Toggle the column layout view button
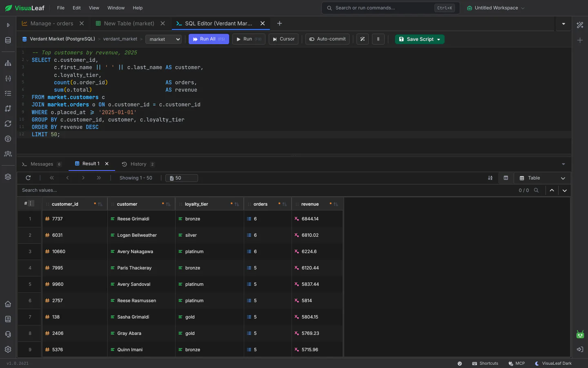Viewport: 588px width, 368px height. pyautogui.click(x=506, y=178)
